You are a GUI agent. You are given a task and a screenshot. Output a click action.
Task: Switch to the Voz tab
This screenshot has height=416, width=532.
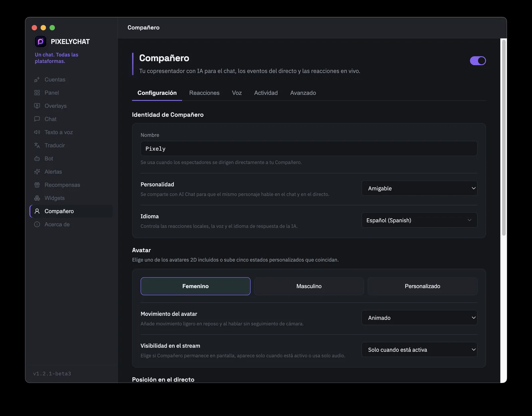point(237,93)
